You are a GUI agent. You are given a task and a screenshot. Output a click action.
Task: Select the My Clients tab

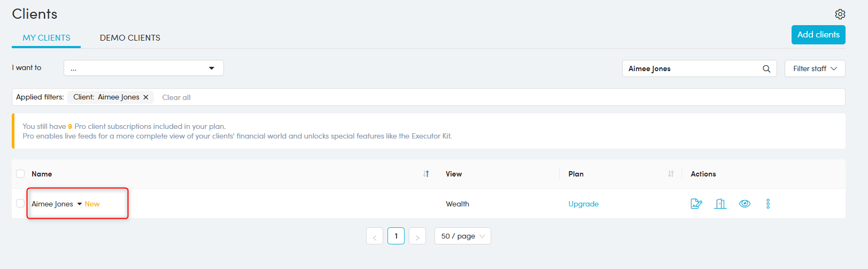click(46, 38)
